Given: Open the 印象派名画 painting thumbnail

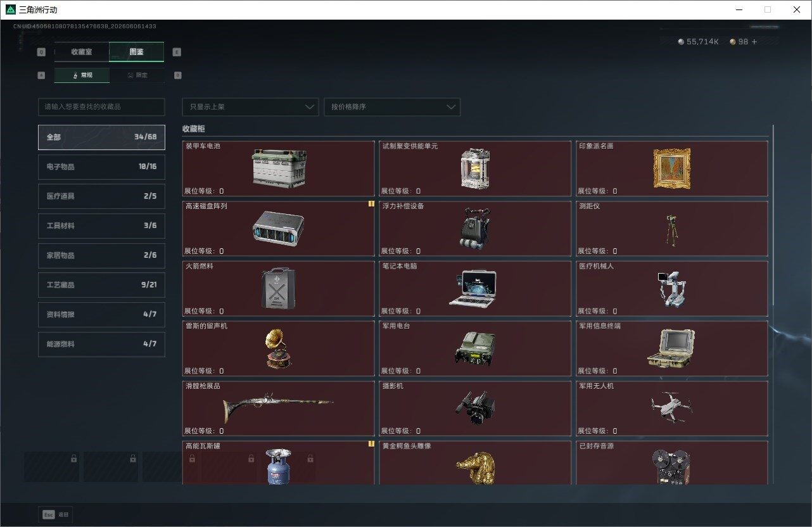Looking at the screenshot, I should tap(671, 168).
